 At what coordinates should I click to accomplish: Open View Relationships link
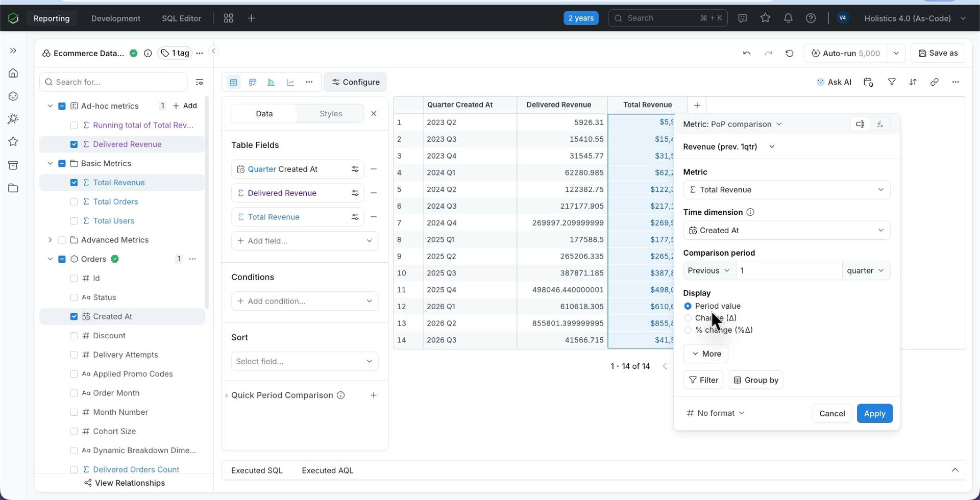[125, 483]
